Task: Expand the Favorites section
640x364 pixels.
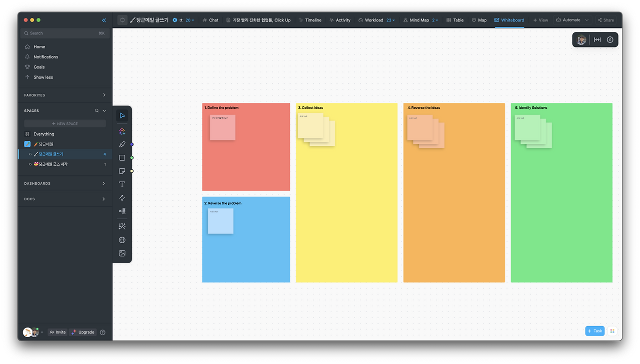Action: click(x=104, y=95)
